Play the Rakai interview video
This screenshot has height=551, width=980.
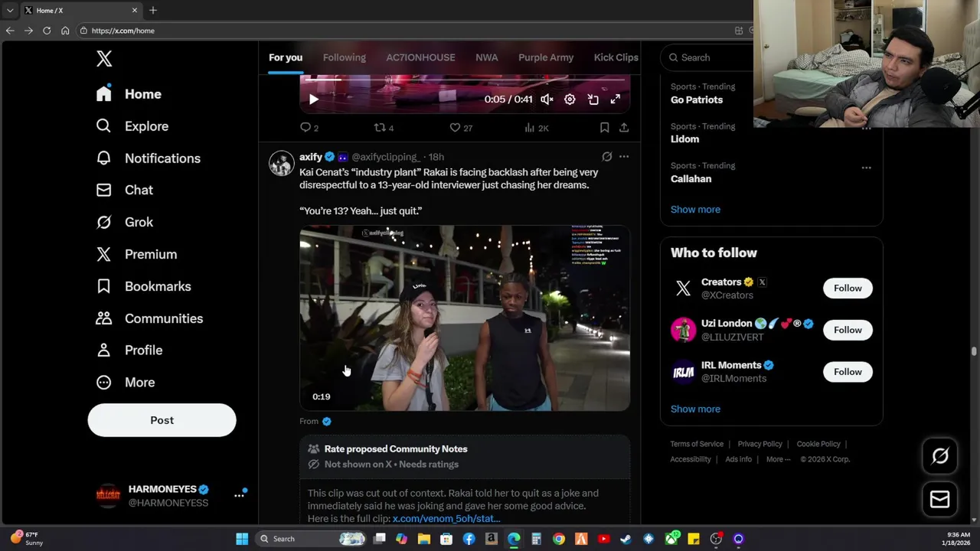click(x=465, y=318)
